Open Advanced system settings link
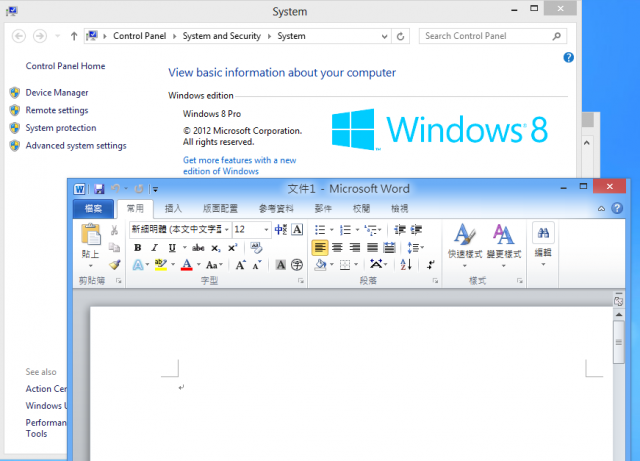Viewport: 640px width, 461px height. [76, 146]
